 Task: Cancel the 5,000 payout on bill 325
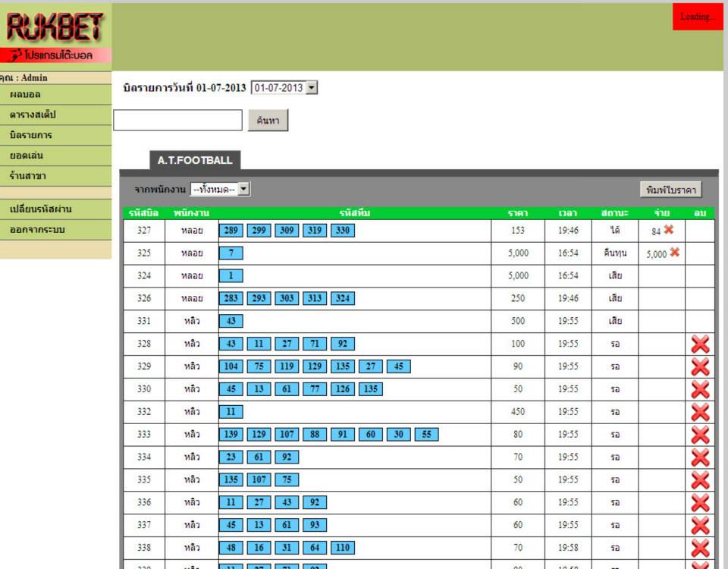675,252
